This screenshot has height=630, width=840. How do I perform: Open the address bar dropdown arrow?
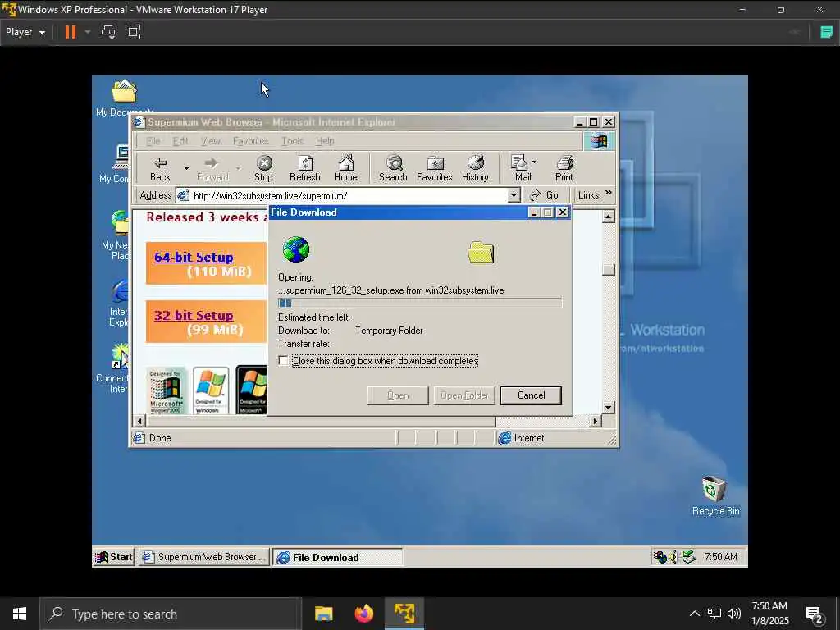pyautogui.click(x=514, y=195)
